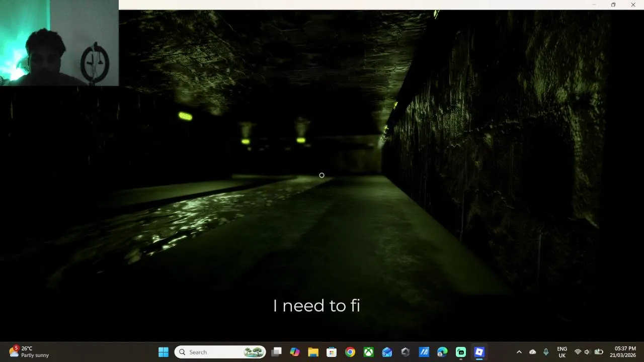Click the volume speaker tray icon
The width and height of the screenshot is (644, 362).
[587, 352]
